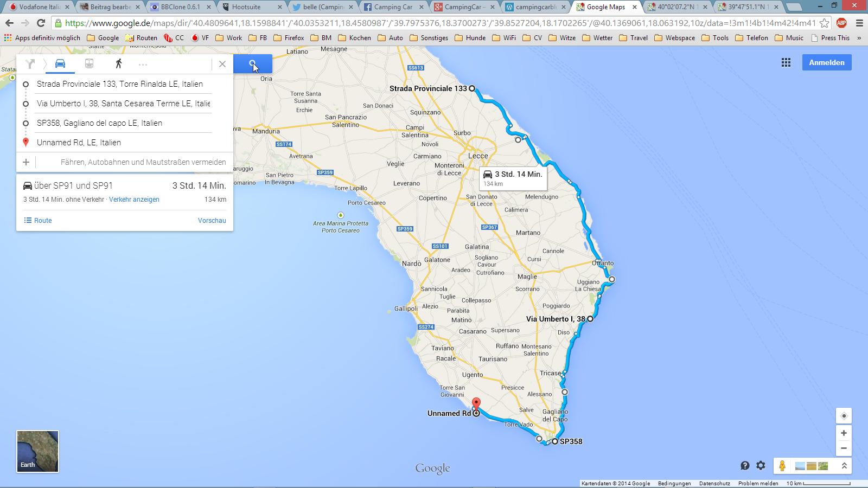This screenshot has width=868, height=488.
Task: Click the blue search button
Action: pyautogui.click(x=253, y=64)
